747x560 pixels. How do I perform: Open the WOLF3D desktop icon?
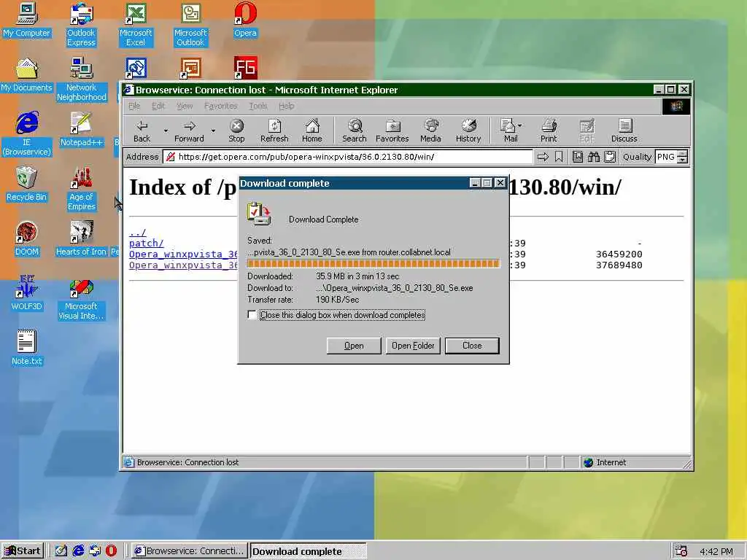pos(27,293)
